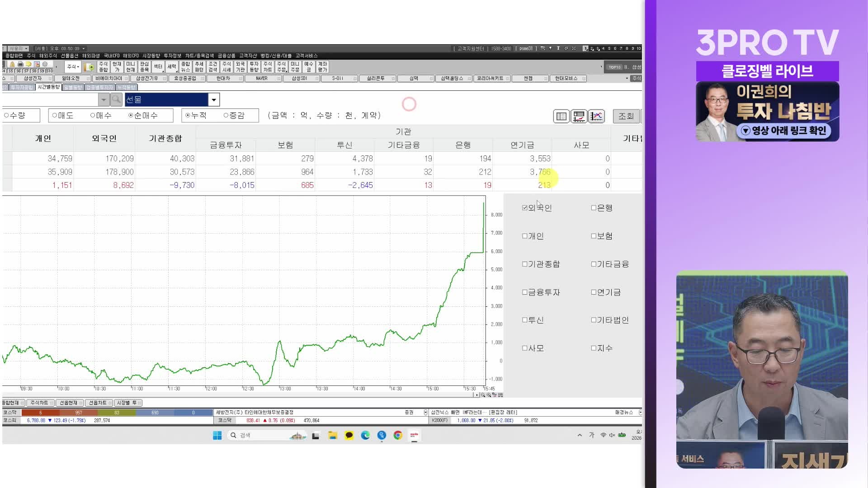Click the printer icon in the toolbar
The height and width of the screenshot is (488, 868).
coord(20,64)
